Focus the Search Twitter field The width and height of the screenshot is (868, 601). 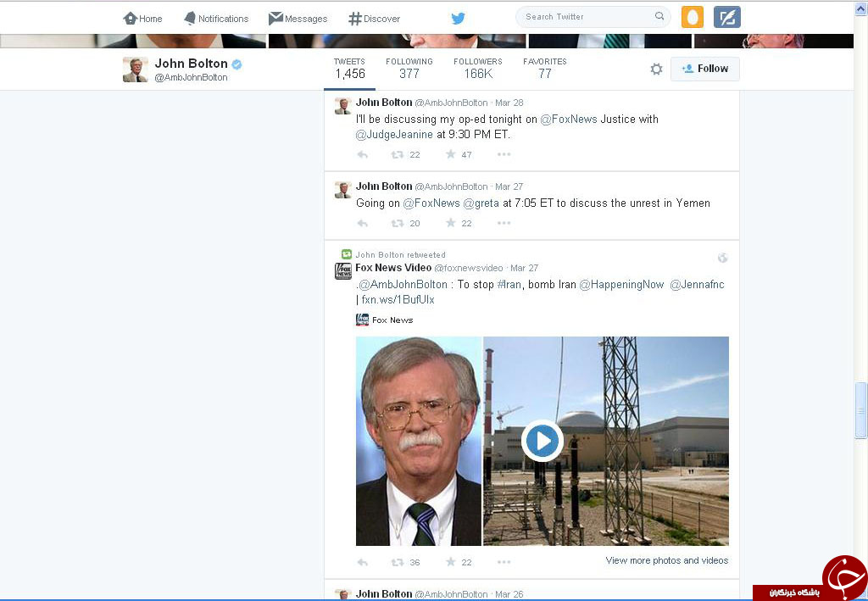point(593,17)
